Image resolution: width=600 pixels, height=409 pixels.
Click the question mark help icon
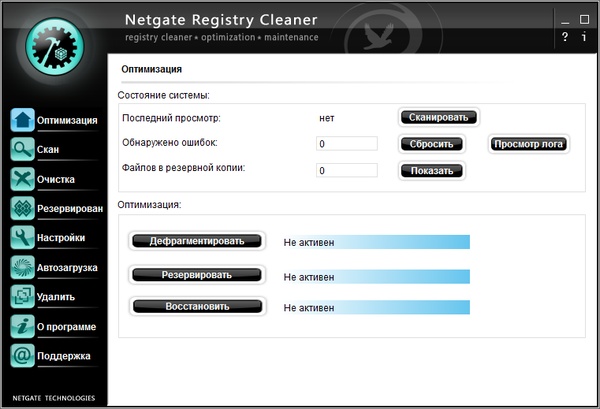pyautogui.click(x=565, y=37)
